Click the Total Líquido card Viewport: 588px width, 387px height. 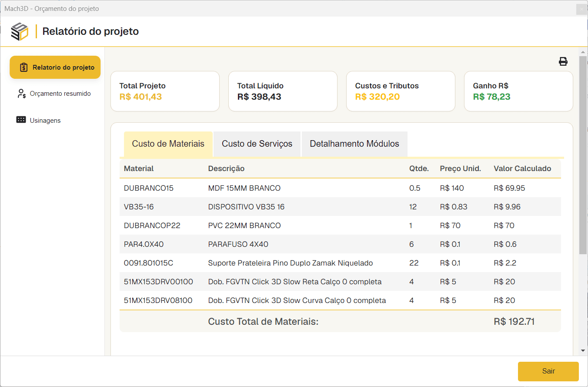(283, 91)
